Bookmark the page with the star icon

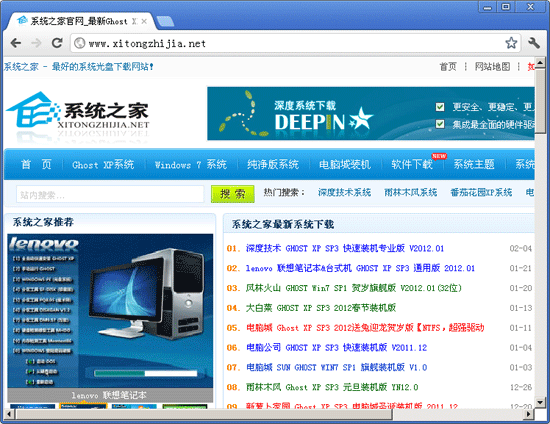tap(511, 43)
